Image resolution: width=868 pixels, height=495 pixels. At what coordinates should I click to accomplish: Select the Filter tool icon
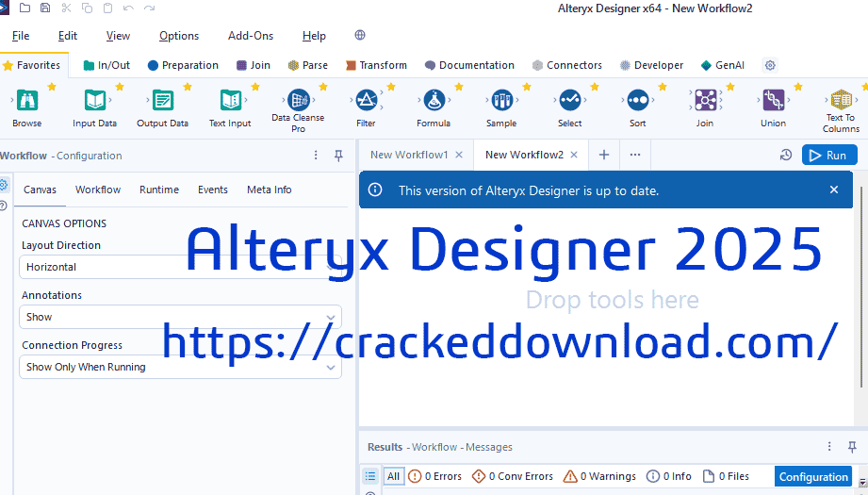coord(366,100)
